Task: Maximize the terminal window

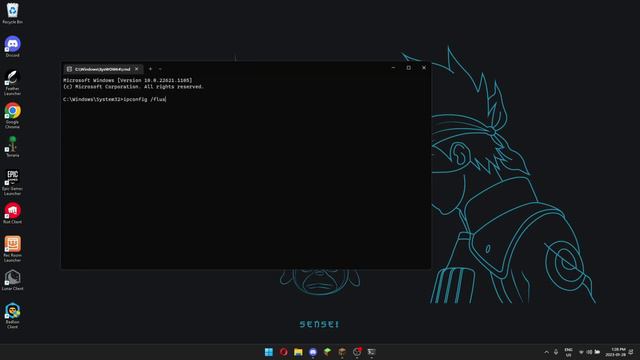Action: pos(409,68)
